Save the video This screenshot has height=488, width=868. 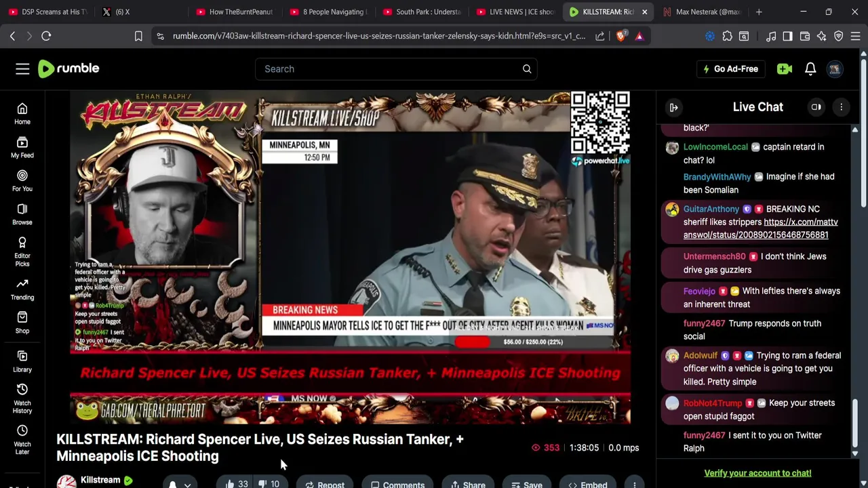click(x=527, y=484)
